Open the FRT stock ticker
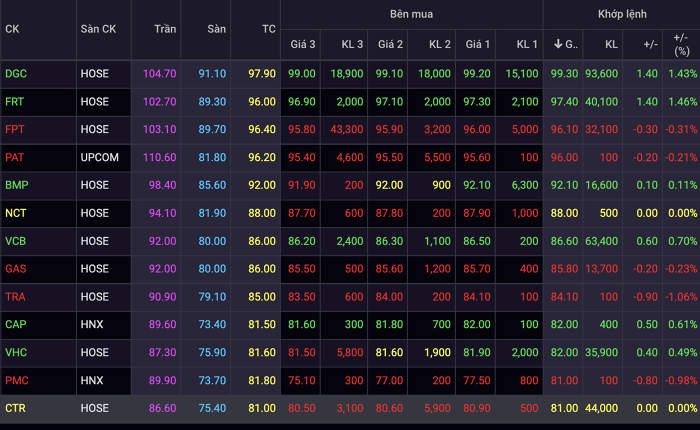 pyautogui.click(x=14, y=102)
